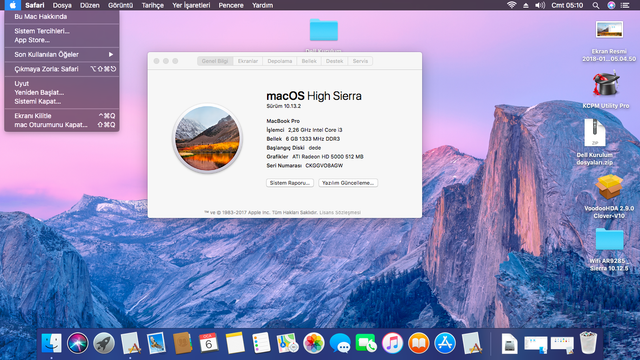The height and width of the screenshot is (360, 640).
Task: Choose Ekranı Kilitle menu item
Action: [x=62, y=116]
